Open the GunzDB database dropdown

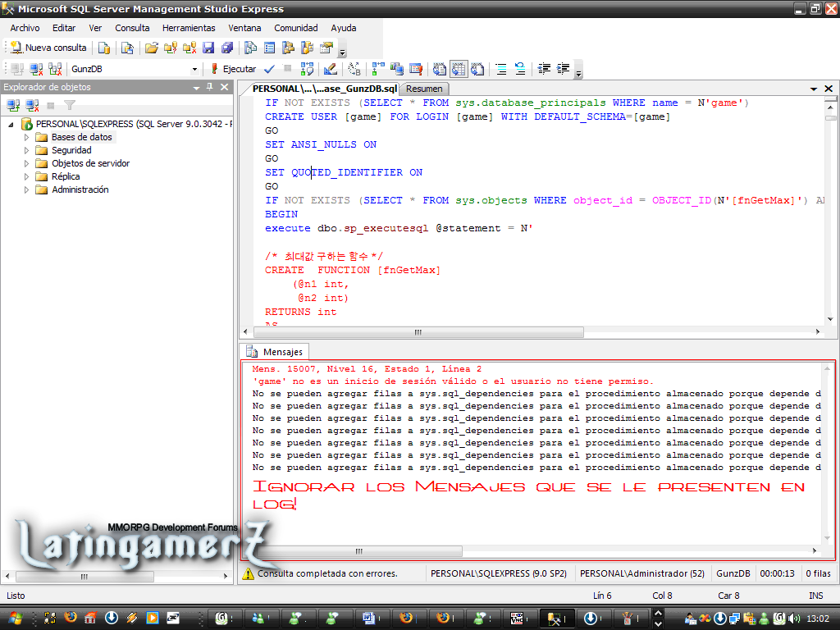194,69
